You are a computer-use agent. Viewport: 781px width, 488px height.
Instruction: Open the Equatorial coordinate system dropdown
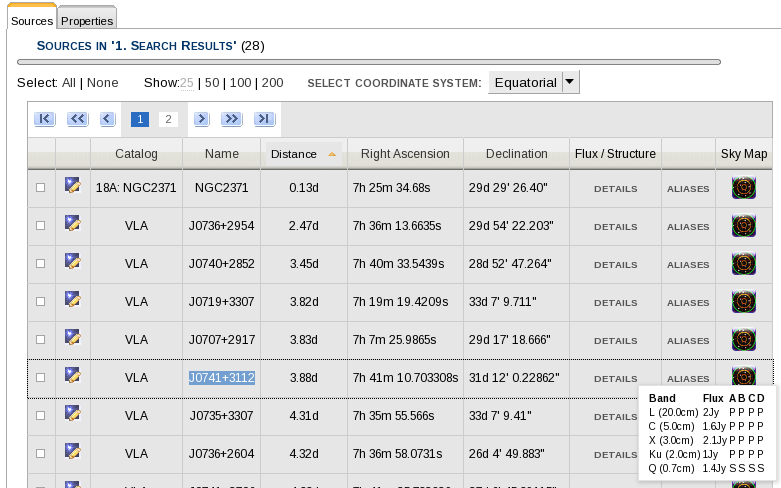tap(533, 82)
